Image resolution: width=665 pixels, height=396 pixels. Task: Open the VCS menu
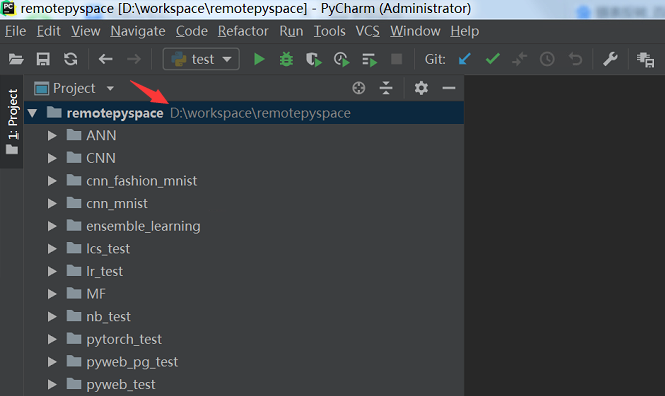[x=367, y=31]
